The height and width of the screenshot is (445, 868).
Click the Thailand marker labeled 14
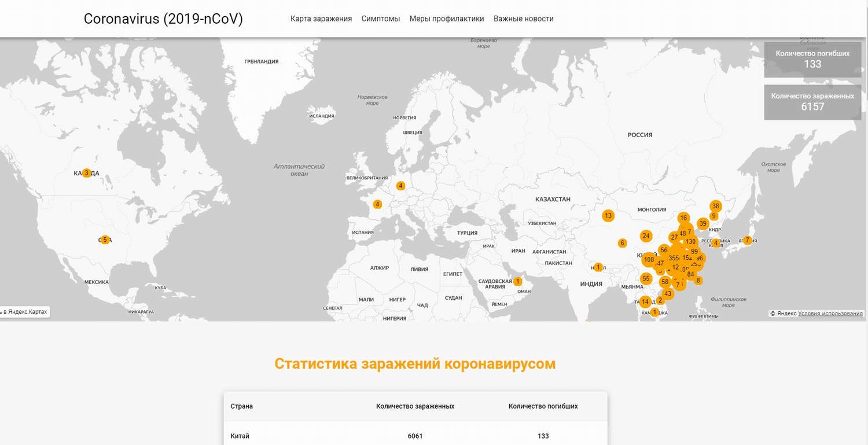coord(645,301)
